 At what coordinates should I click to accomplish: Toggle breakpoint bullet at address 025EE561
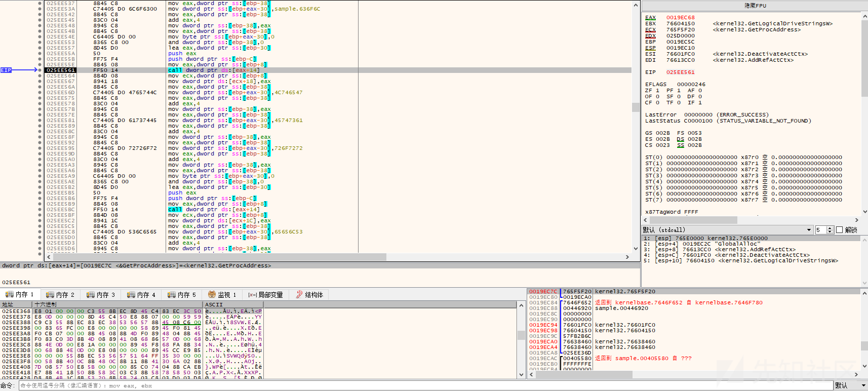coord(40,70)
